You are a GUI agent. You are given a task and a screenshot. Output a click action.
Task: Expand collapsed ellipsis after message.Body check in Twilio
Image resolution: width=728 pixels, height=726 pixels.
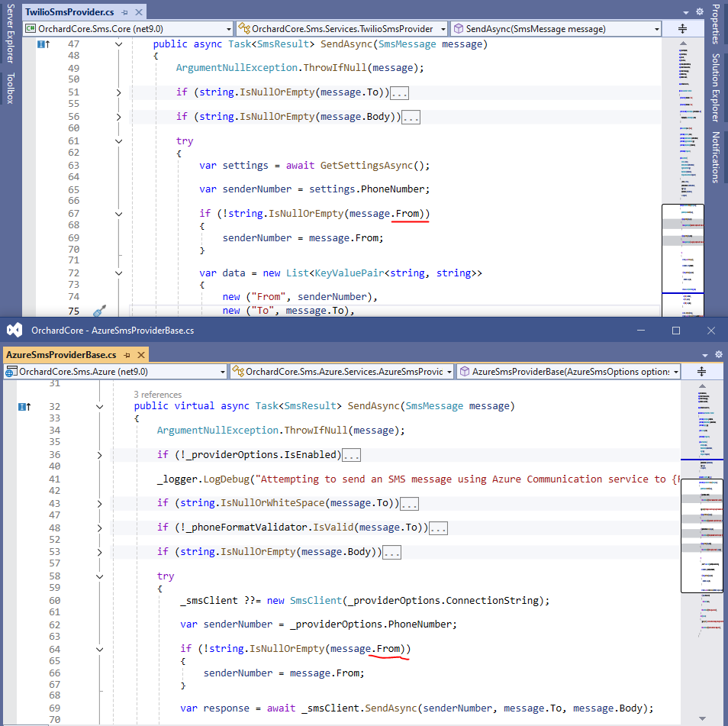(x=411, y=117)
